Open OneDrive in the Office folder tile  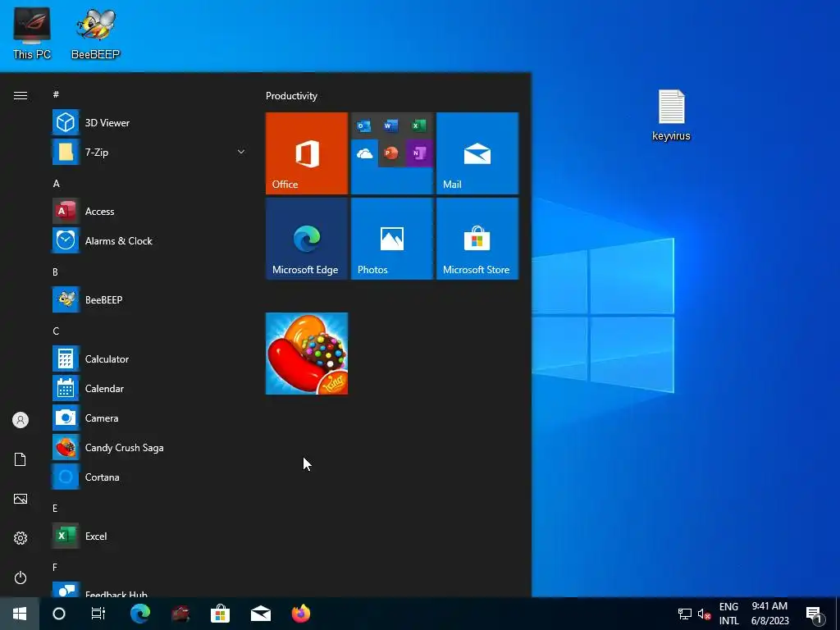coord(364,153)
